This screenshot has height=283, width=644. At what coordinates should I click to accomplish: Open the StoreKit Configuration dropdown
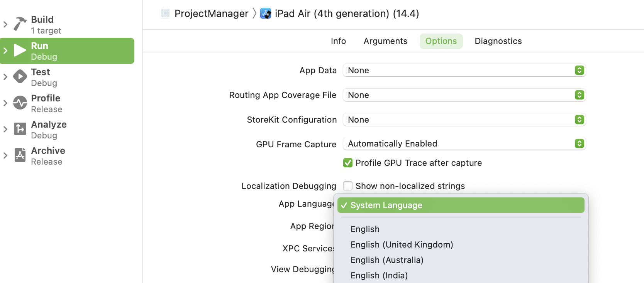(464, 120)
